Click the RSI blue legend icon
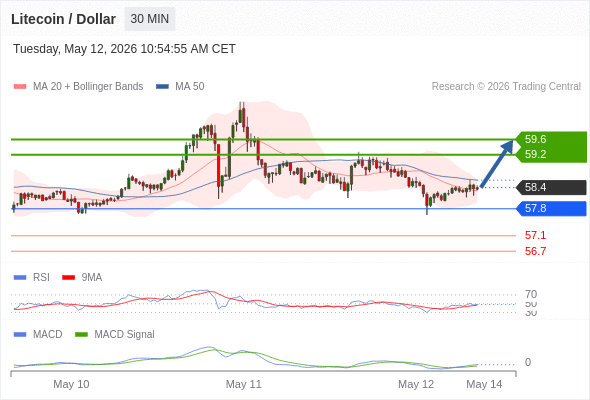The image size is (590, 400). pyautogui.click(x=20, y=278)
